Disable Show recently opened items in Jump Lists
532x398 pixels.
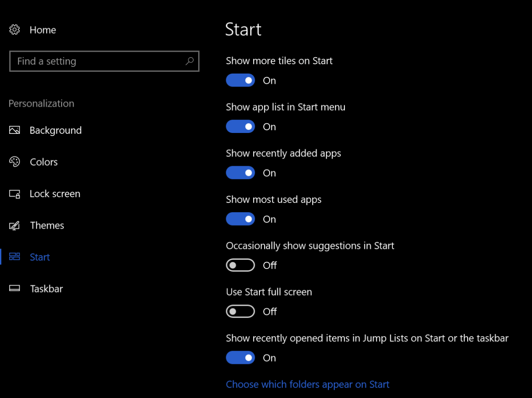pos(240,357)
